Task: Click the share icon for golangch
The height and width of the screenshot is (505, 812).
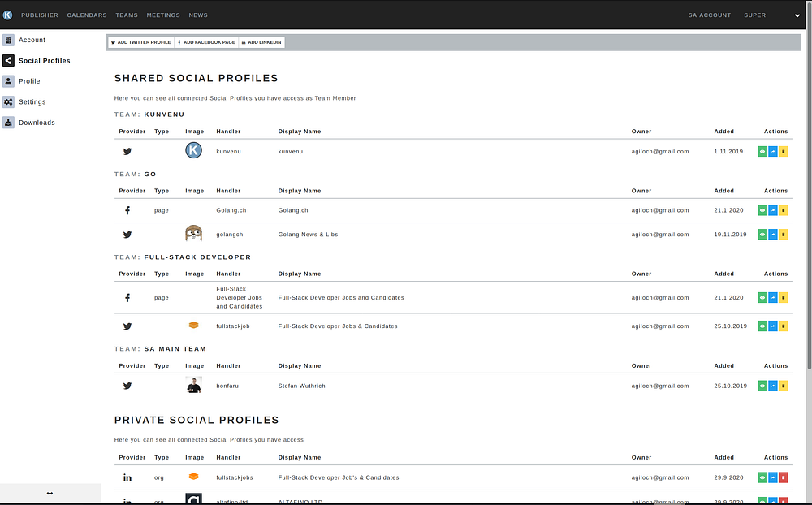Action: pyautogui.click(x=773, y=235)
